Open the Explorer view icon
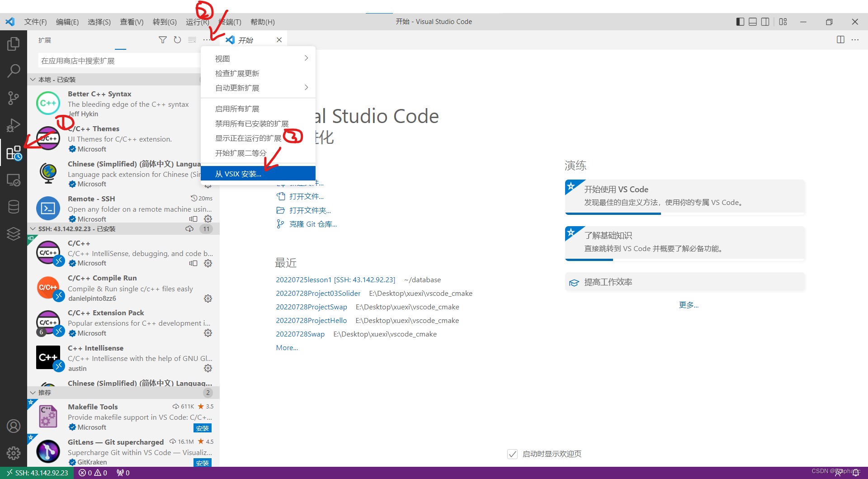Image resolution: width=868 pixels, height=479 pixels. pos(14,44)
